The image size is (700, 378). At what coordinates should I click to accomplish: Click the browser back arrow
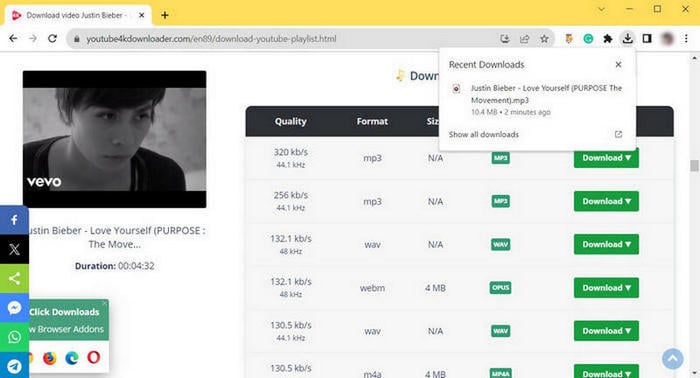click(13, 39)
